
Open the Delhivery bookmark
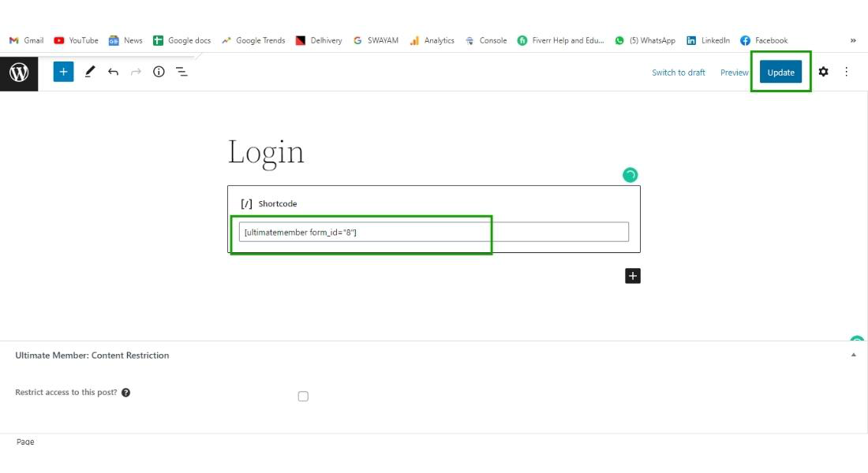tap(319, 40)
